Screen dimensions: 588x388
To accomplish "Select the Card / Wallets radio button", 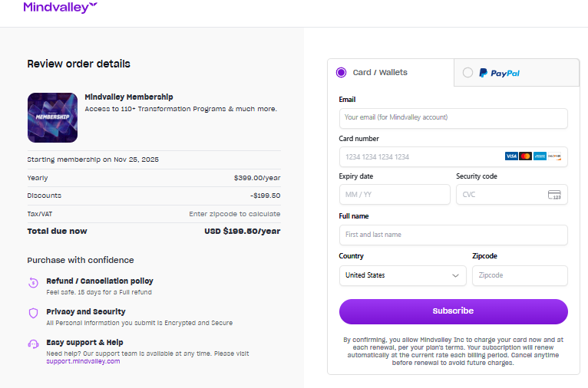I will (x=342, y=73).
